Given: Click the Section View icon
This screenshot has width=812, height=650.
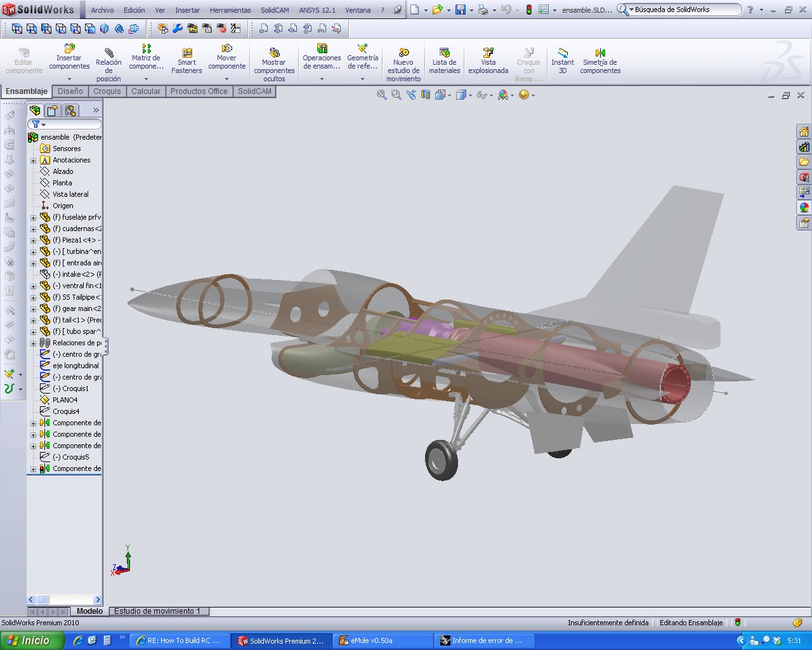Looking at the screenshot, I should coord(426,95).
